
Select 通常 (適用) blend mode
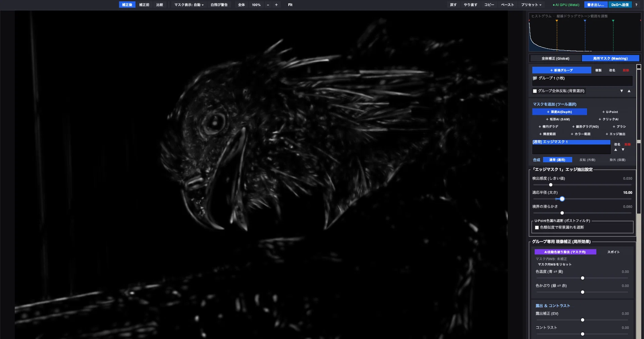pyautogui.click(x=557, y=160)
